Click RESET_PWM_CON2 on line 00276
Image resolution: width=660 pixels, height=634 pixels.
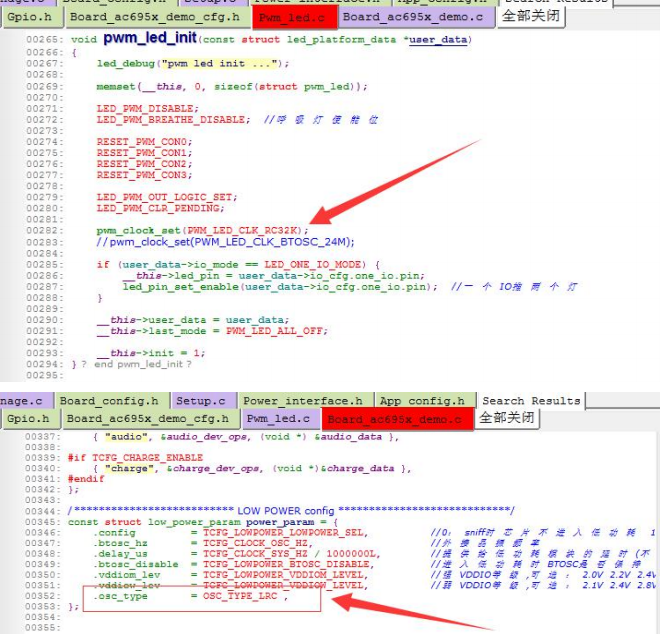(x=144, y=163)
